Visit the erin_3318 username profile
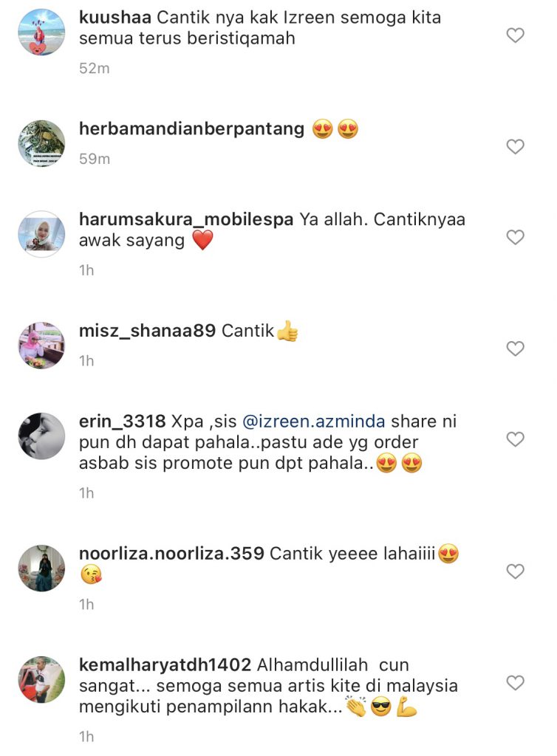The width and height of the screenshot is (557, 756). pyautogui.click(x=123, y=422)
